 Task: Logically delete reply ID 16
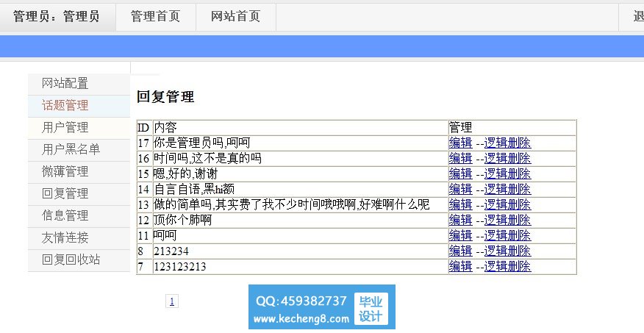(x=508, y=159)
